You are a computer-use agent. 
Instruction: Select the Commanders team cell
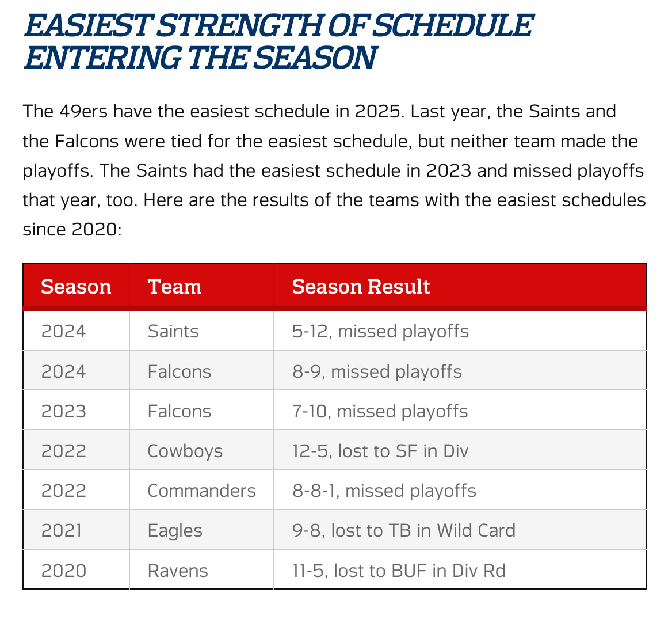click(201, 491)
